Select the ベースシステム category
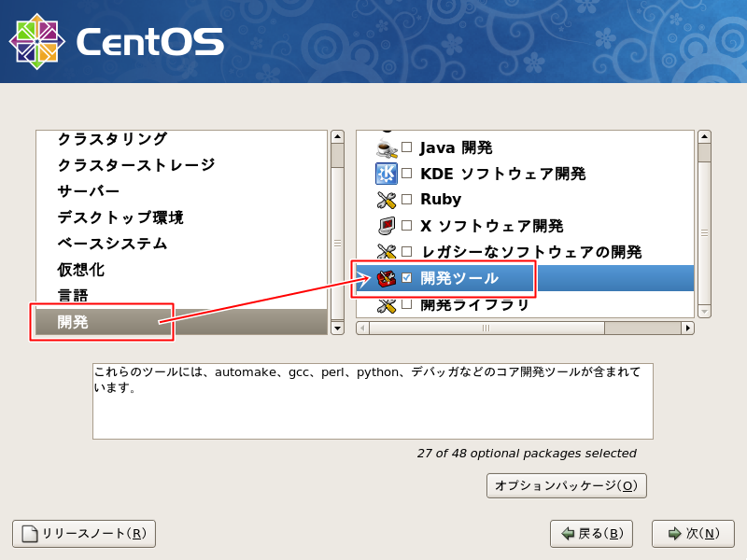 click(x=181, y=244)
